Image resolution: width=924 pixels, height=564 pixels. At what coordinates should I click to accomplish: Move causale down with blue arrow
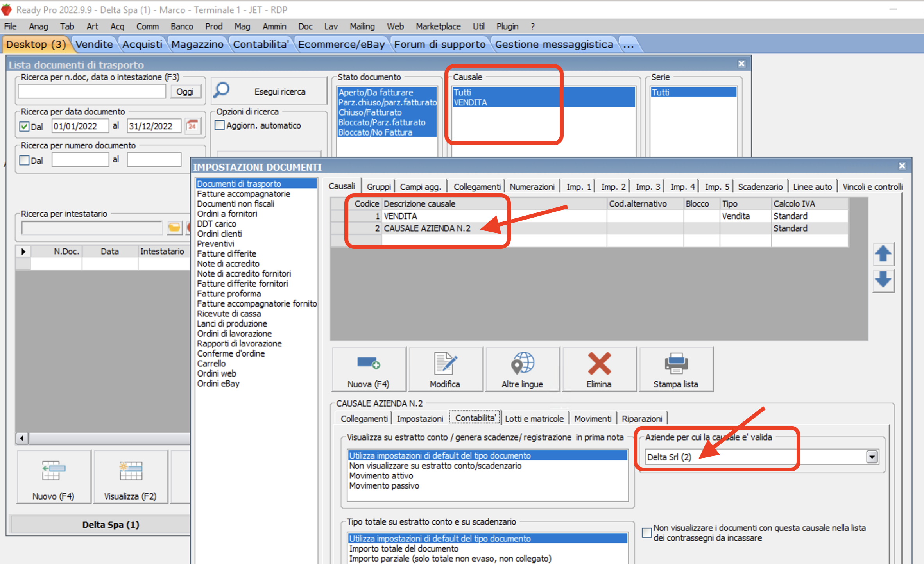883,280
